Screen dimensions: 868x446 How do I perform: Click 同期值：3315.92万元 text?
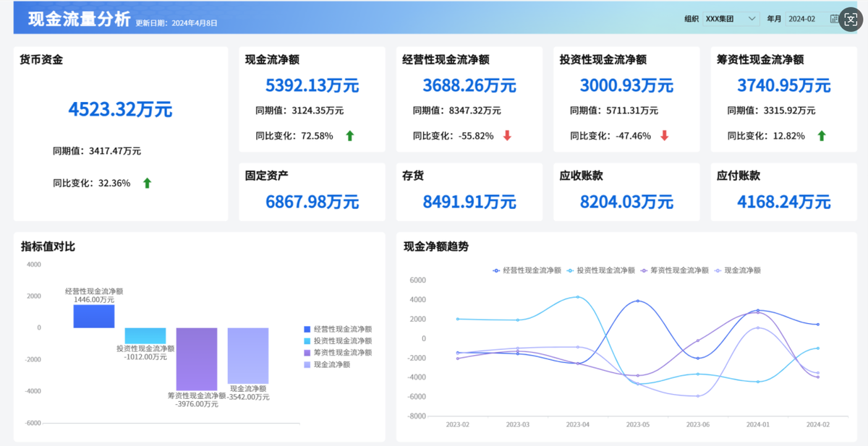pos(771,111)
